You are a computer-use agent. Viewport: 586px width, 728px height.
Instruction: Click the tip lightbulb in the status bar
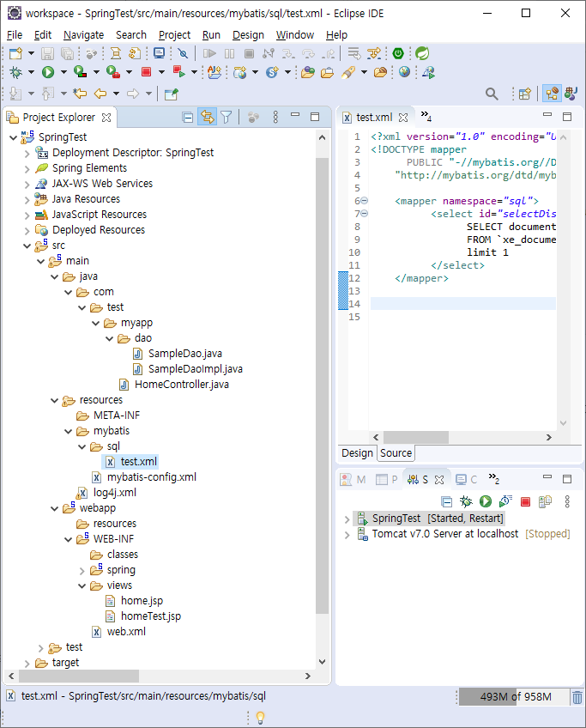click(260, 718)
